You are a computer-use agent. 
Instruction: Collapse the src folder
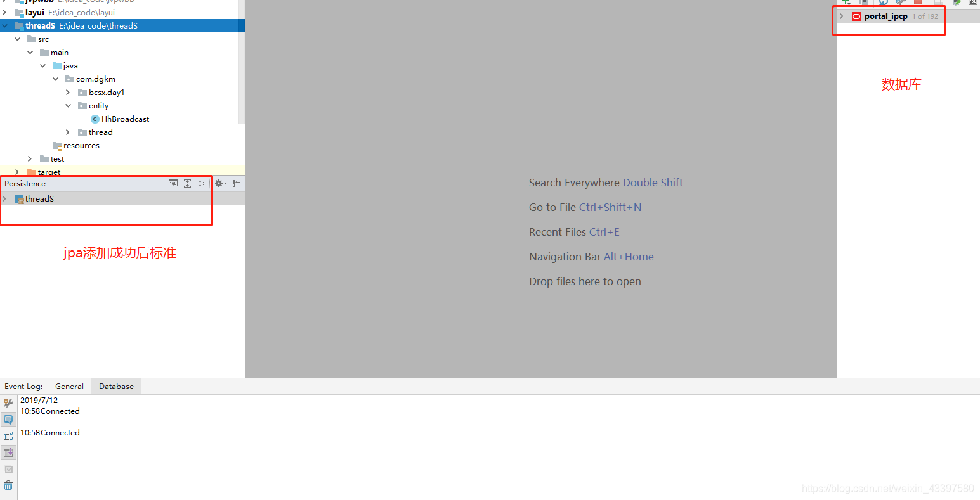(18, 39)
